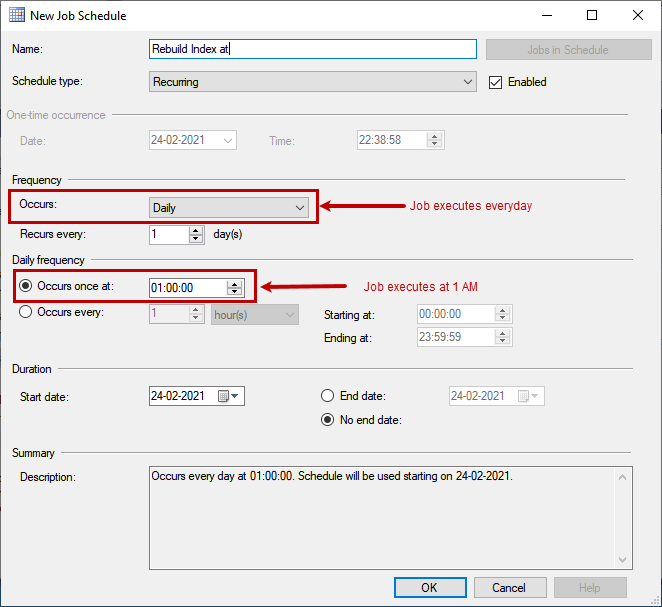Click the Start date field value
The image size is (662, 607).
click(x=180, y=396)
